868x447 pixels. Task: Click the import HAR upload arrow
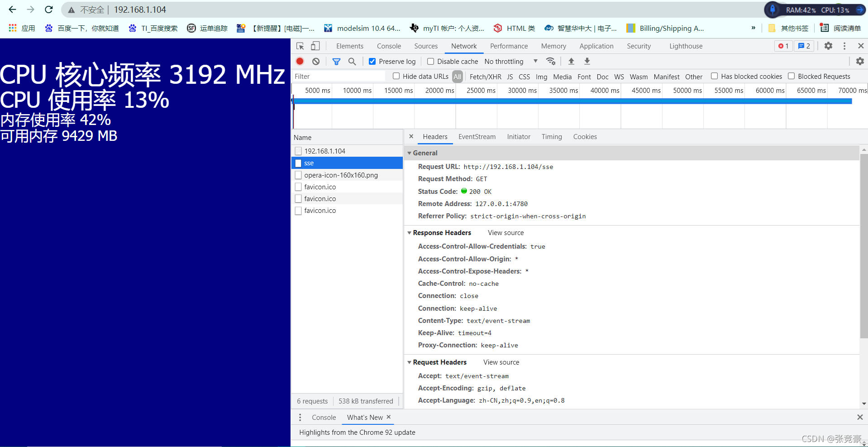tap(571, 61)
